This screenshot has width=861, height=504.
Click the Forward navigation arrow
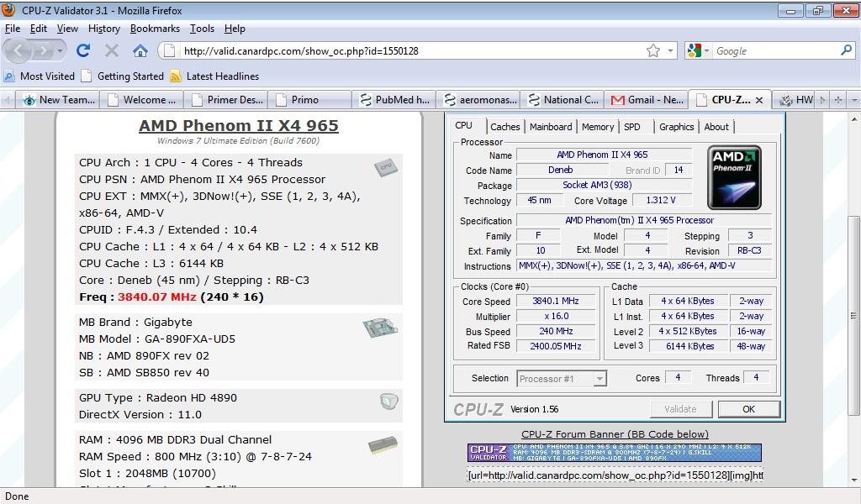tap(43, 51)
